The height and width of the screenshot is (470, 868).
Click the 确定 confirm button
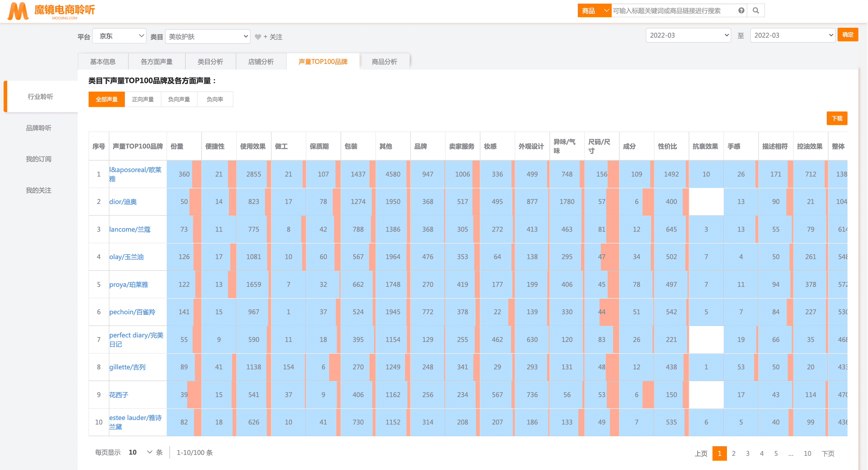tap(848, 35)
